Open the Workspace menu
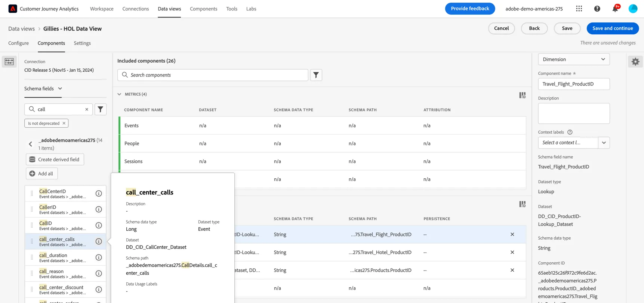Image resolution: width=644 pixels, height=303 pixels. click(x=102, y=9)
